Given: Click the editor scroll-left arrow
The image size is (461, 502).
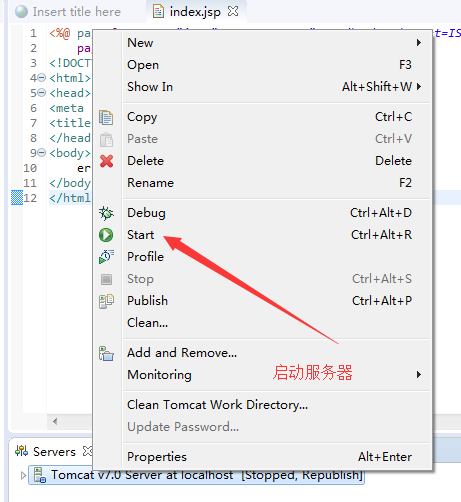Looking at the screenshot, I should pyautogui.click(x=55, y=421).
